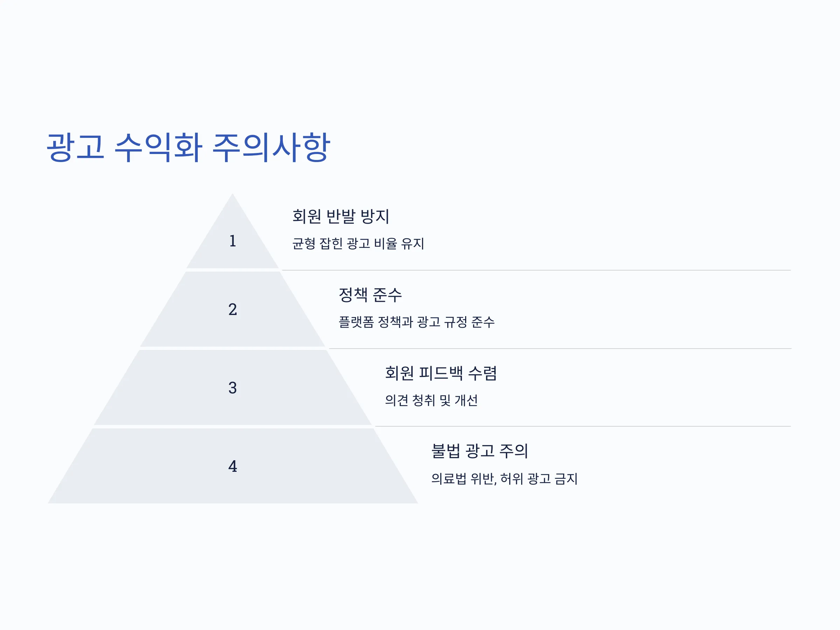Select pyramid base tier numbered 4
This screenshot has width=840, height=630.
[x=232, y=466]
